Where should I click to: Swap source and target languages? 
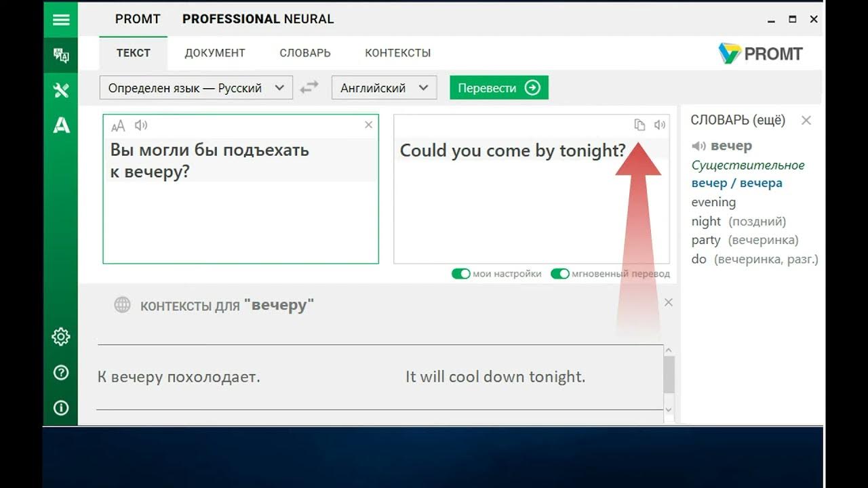(309, 87)
